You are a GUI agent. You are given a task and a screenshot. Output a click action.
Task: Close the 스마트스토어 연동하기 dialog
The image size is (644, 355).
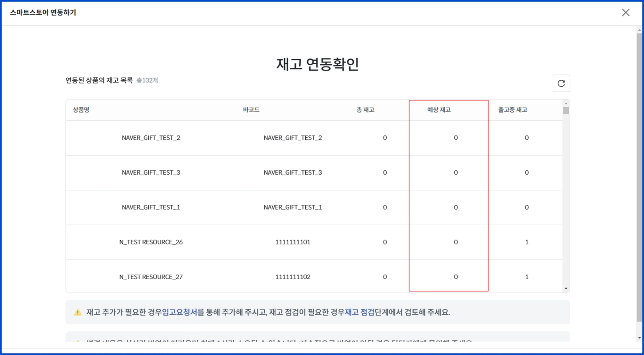625,13
